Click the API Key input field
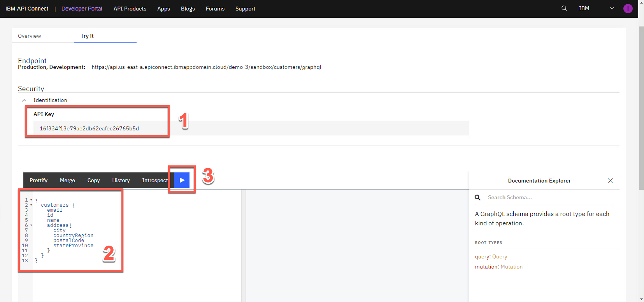Image resolution: width=644 pixels, height=302 pixels. (x=249, y=128)
